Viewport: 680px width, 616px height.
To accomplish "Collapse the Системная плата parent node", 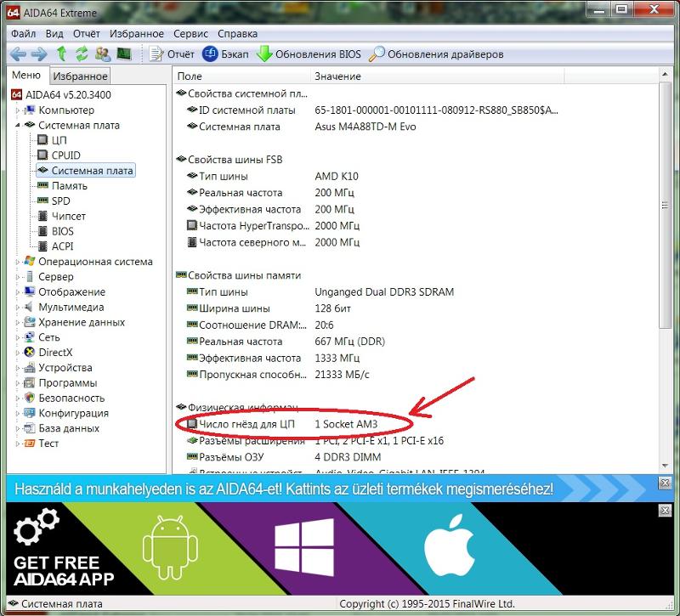I will [x=18, y=125].
